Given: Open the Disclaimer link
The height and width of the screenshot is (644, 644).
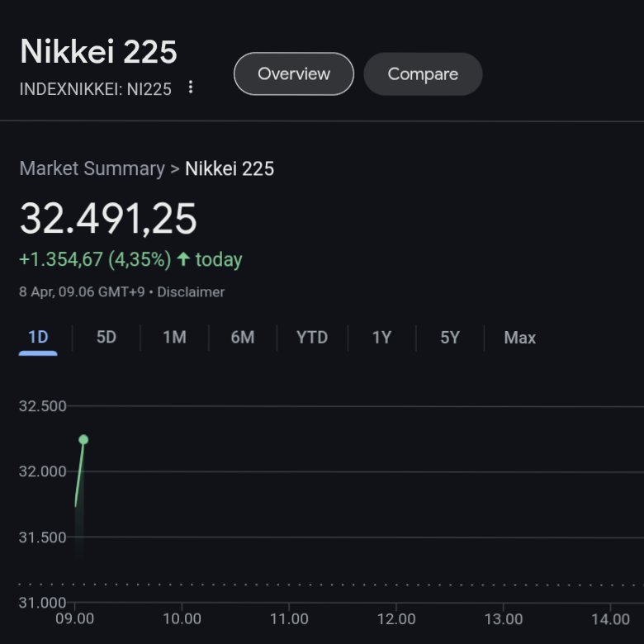Looking at the screenshot, I should pos(191,292).
